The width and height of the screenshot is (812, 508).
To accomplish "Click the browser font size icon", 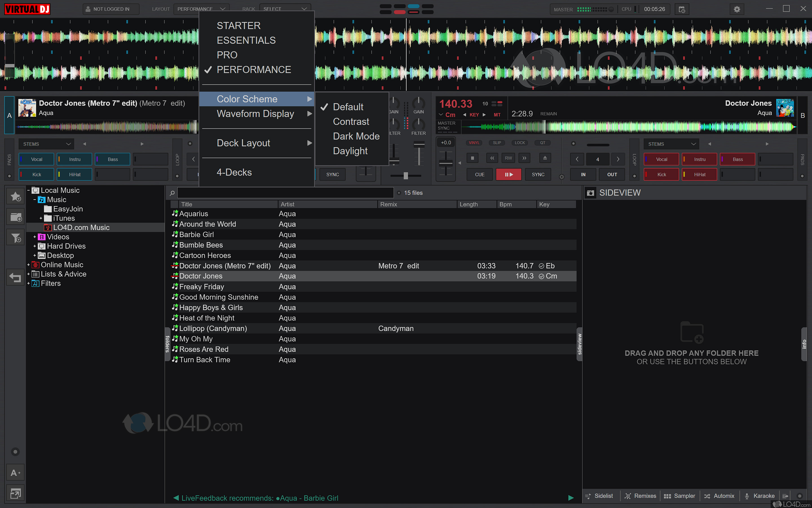I will click(x=16, y=473).
